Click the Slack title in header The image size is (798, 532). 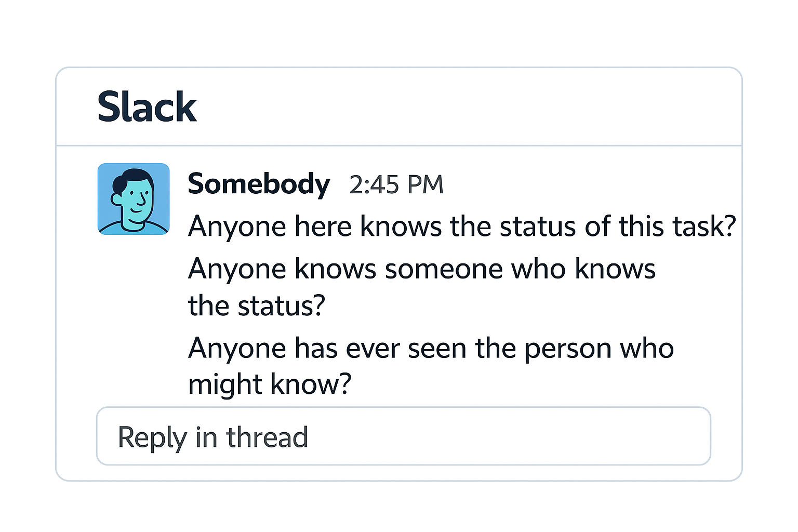tap(147, 107)
